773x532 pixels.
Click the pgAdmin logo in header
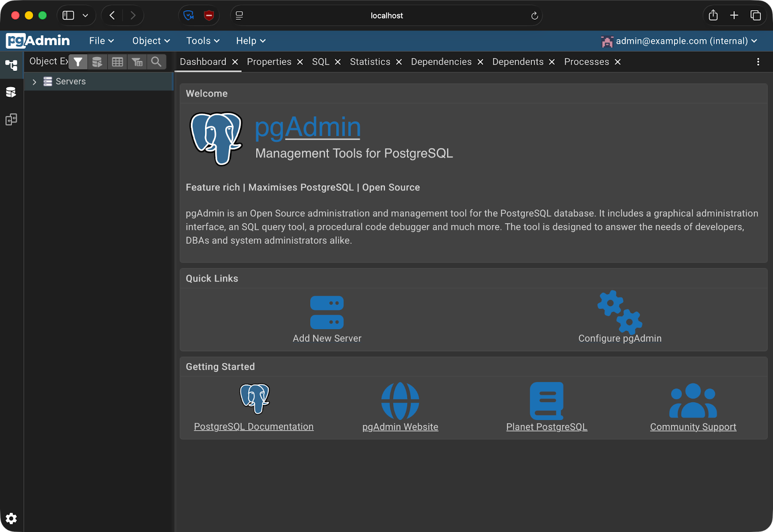coord(38,41)
